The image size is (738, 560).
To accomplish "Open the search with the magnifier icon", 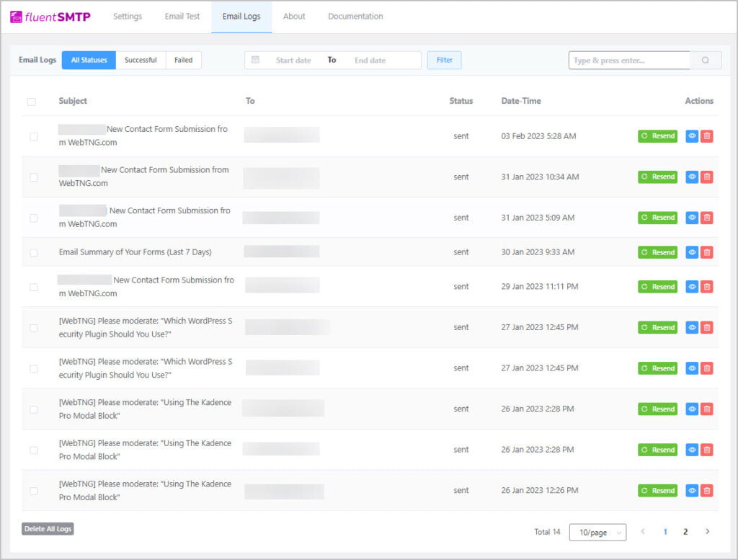I will pyautogui.click(x=706, y=60).
